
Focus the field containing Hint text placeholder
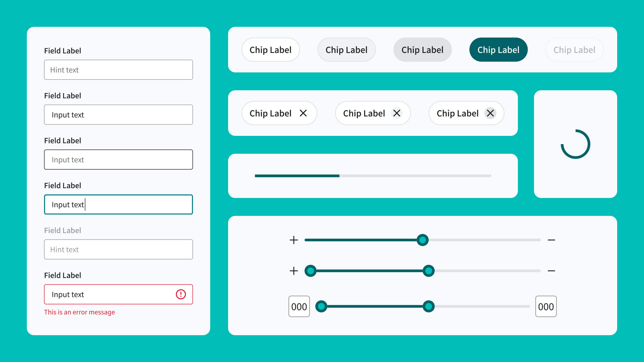tap(118, 70)
